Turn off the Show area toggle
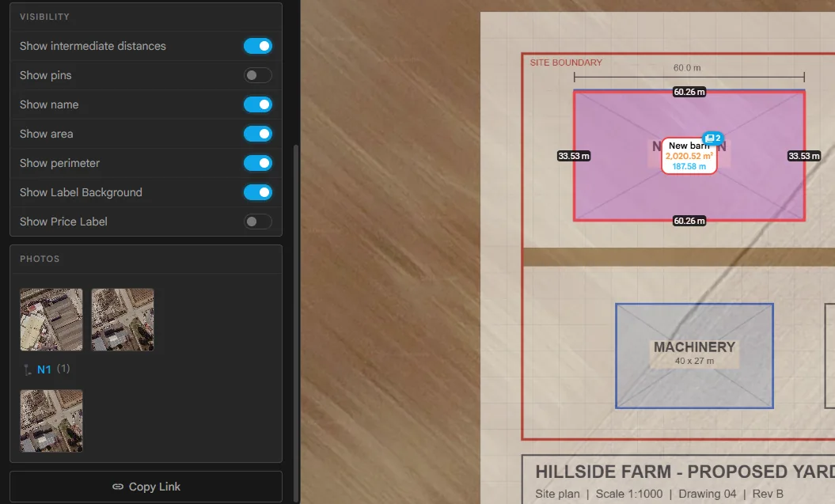The width and height of the screenshot is (835, 504). pos(258,134)
